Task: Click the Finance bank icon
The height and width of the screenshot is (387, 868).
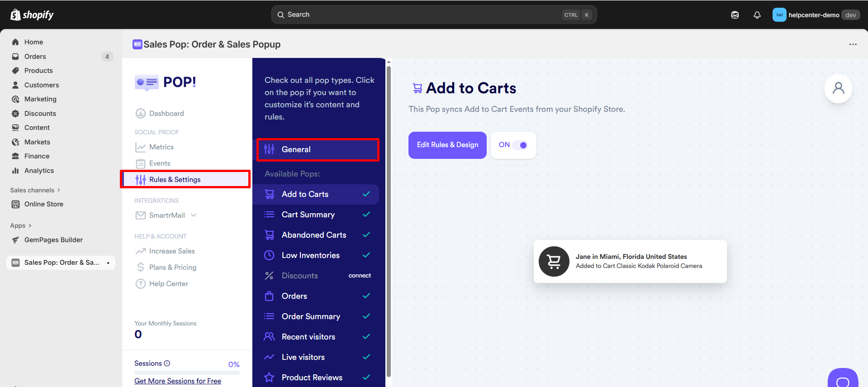Action: pos(15,156)
